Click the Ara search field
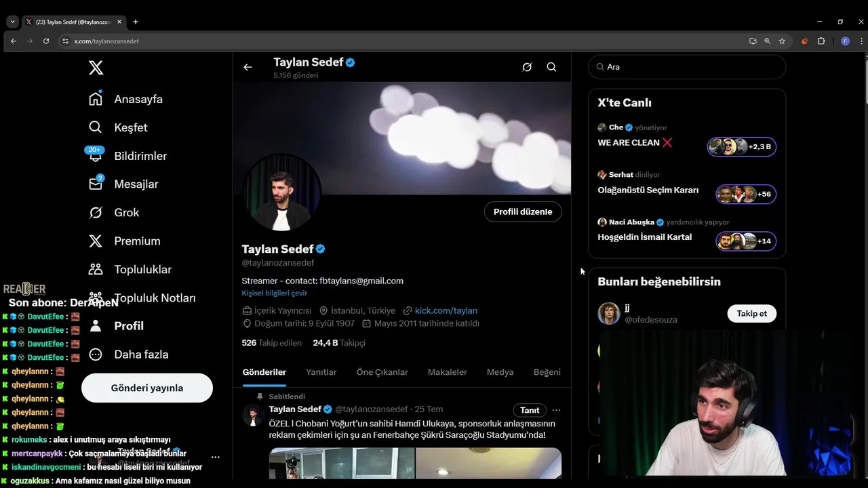Viewport: 868px width, 488px height. pos(687,67)
